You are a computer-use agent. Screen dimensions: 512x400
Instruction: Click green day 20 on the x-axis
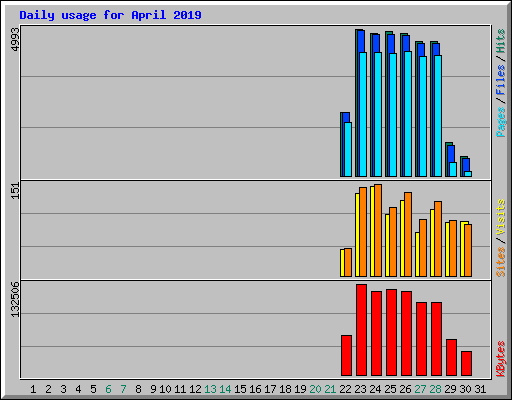[x=315, y=389]
